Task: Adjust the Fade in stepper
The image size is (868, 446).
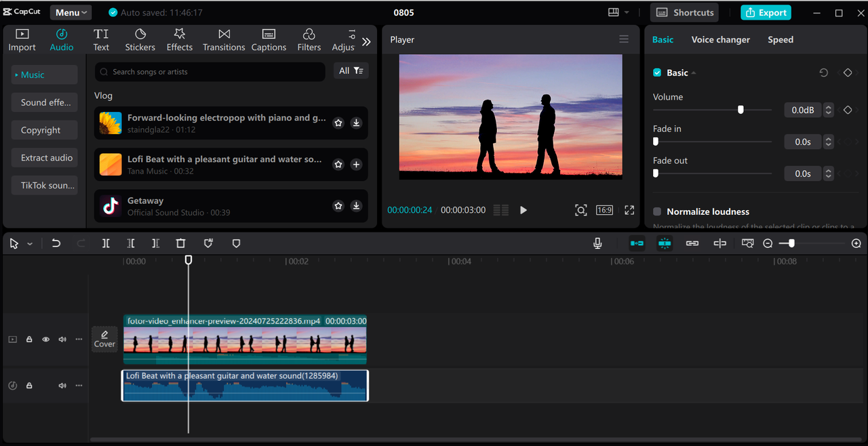Action: click(828, 142)
